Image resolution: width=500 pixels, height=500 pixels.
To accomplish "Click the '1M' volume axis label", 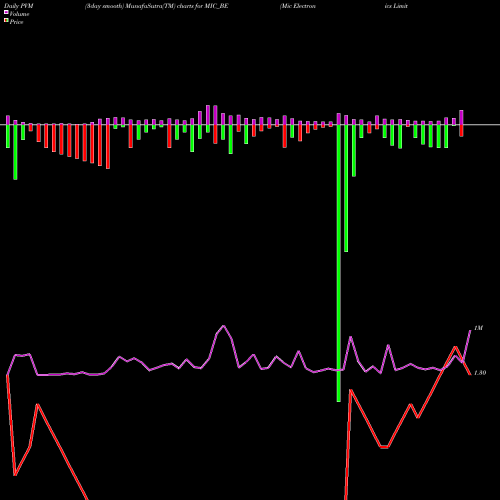I will pyautogui.click(x=478, y=328).
